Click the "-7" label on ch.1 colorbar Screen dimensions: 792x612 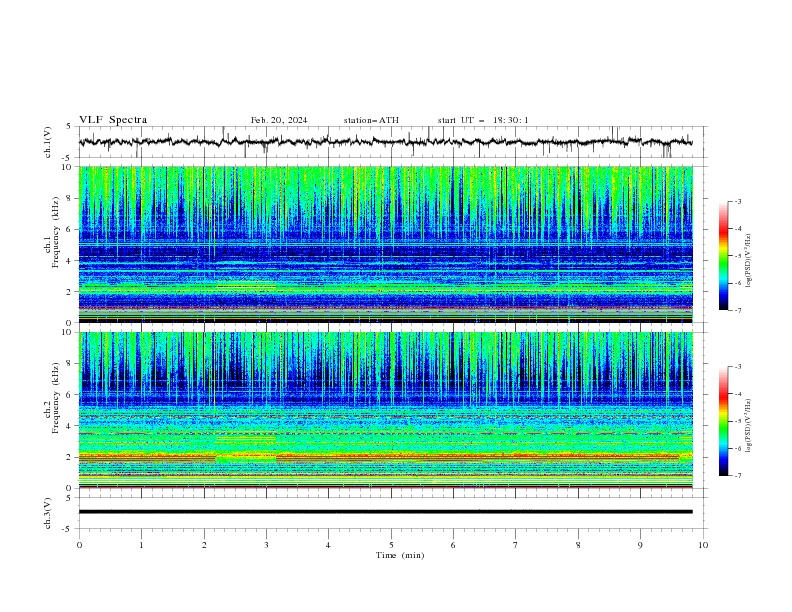coord(737,311)
